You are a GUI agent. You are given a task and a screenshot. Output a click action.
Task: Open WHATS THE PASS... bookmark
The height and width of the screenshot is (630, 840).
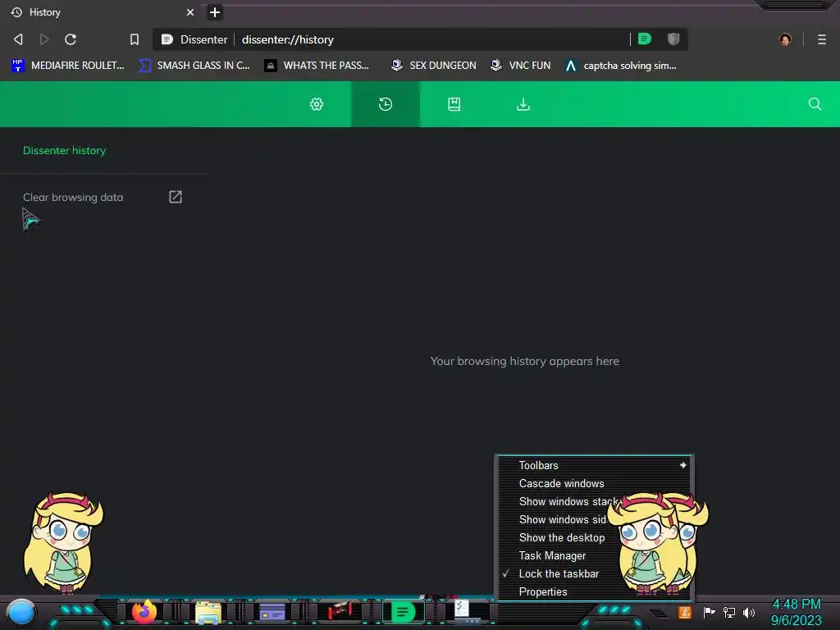(317, 66)
